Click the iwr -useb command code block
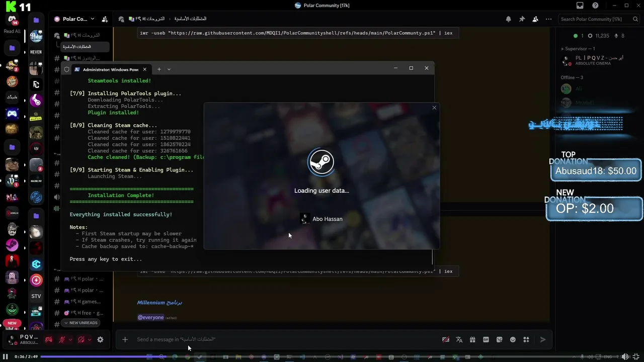Image resolution: width=644 pixels, height=362 pixels. tap(297, 33)
